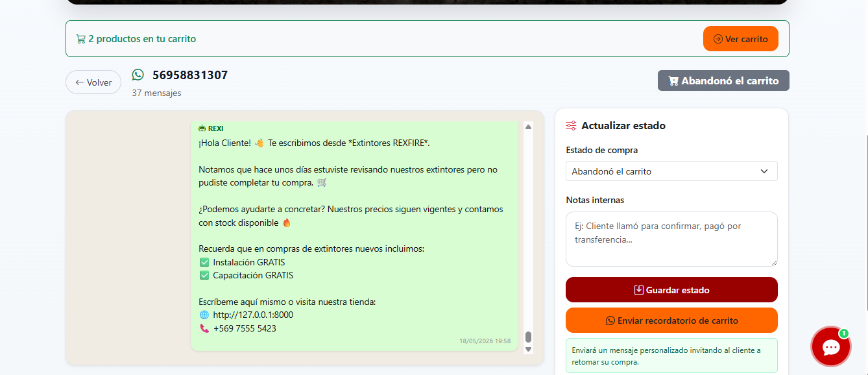Image resolution: width=868 pixels, height=375 pixels.
Task: Click the chat scrollbar up arrow
Action: point(528,127)
